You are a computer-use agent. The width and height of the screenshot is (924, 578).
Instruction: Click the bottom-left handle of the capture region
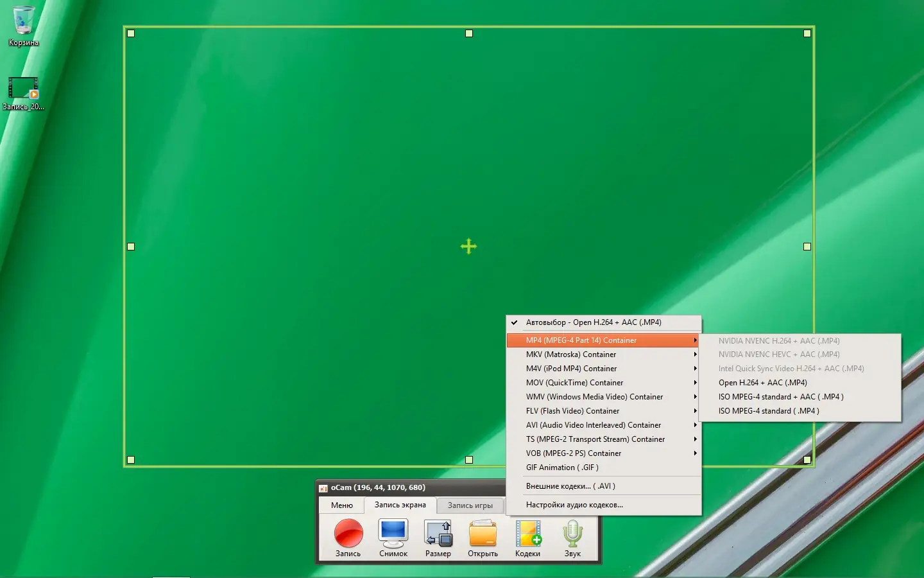point(131,460)
